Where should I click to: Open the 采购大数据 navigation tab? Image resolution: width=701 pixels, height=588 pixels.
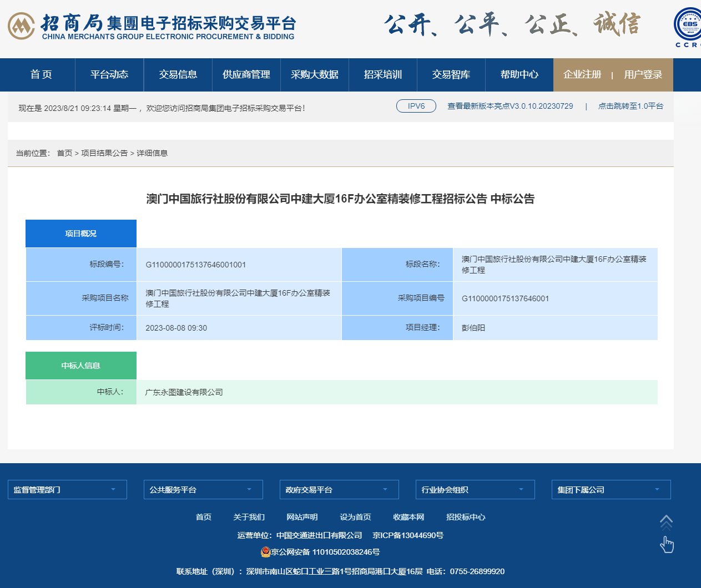(315, 74)
